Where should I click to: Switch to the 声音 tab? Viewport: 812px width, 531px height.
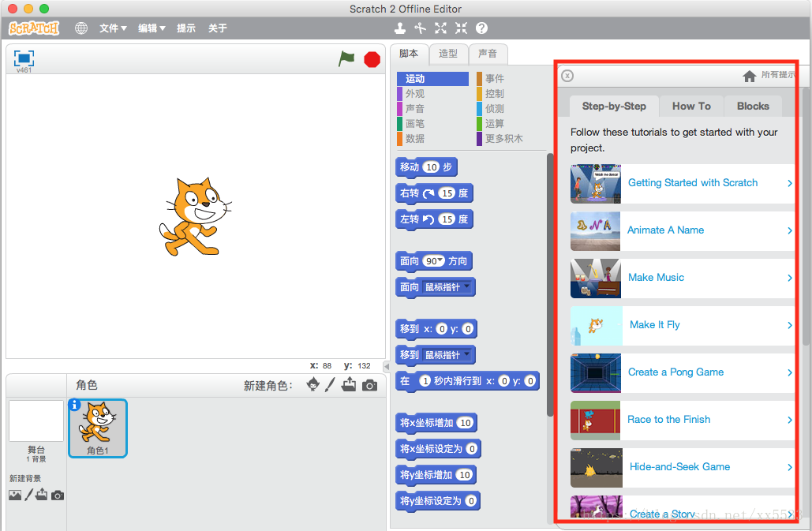tap(488, 54)
